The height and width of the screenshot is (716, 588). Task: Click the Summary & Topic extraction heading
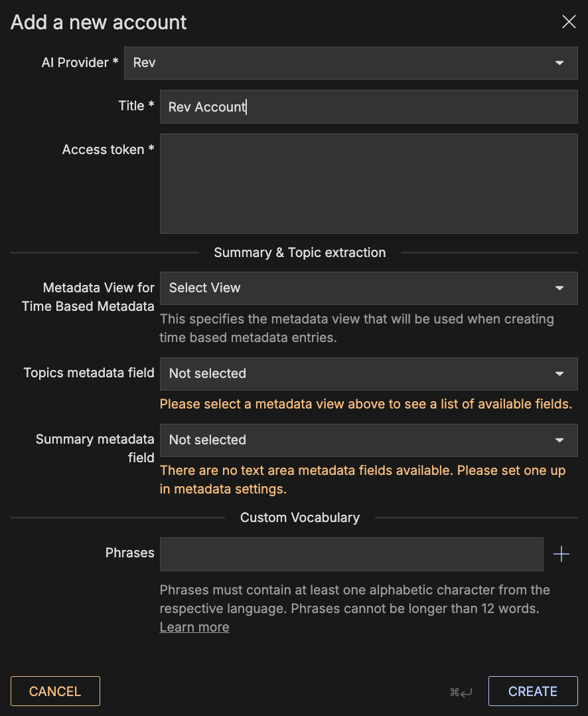coord(299,252)
